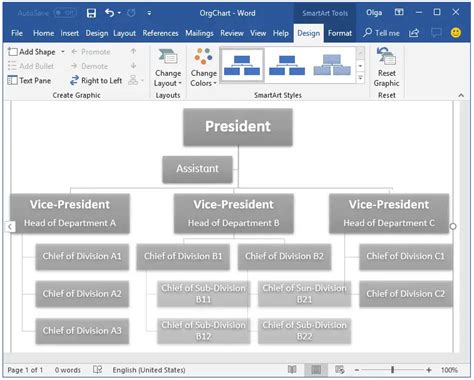Select Vice-President Head of Department A box
Viewport: 474px width, 380px height.
(x=70, y=213)
